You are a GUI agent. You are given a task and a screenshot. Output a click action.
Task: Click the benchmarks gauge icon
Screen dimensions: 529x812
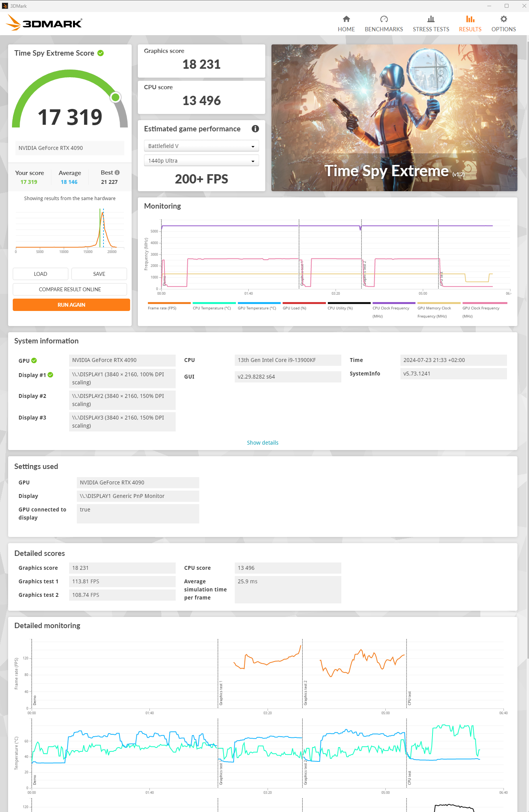tap(384, 19)
